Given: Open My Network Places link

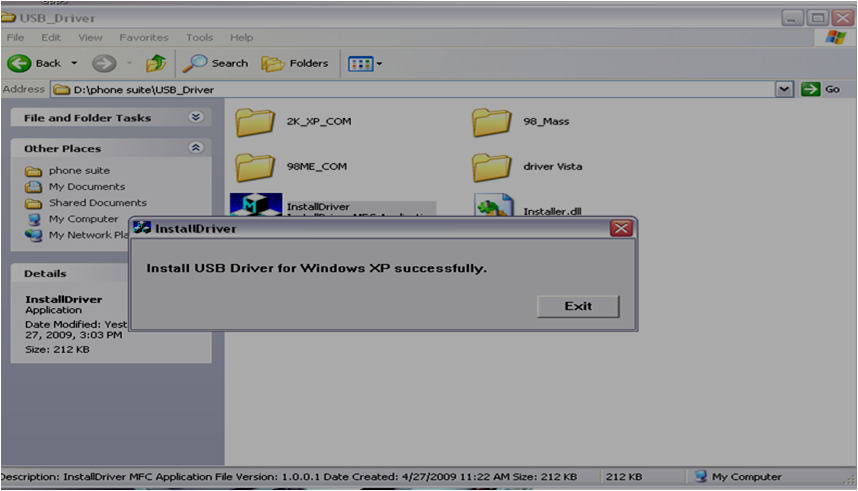Looking at the screenshot, I should click(89, 235).
